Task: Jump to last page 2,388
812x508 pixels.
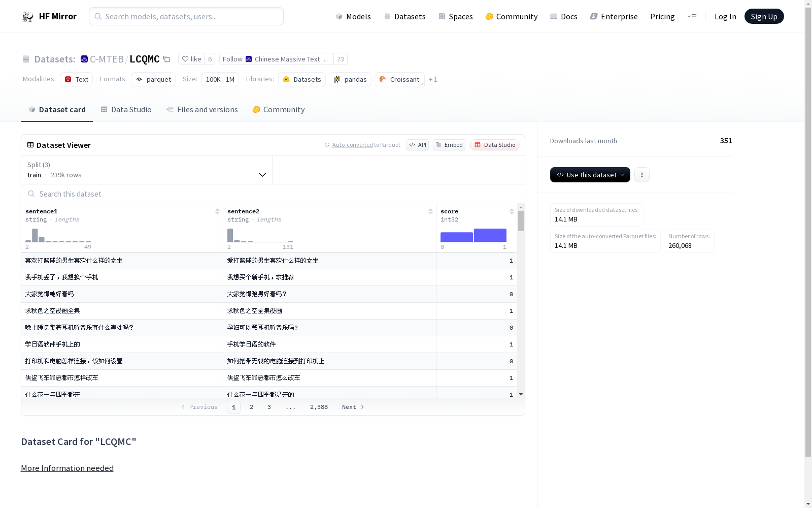Action: [x=319, y=407]
